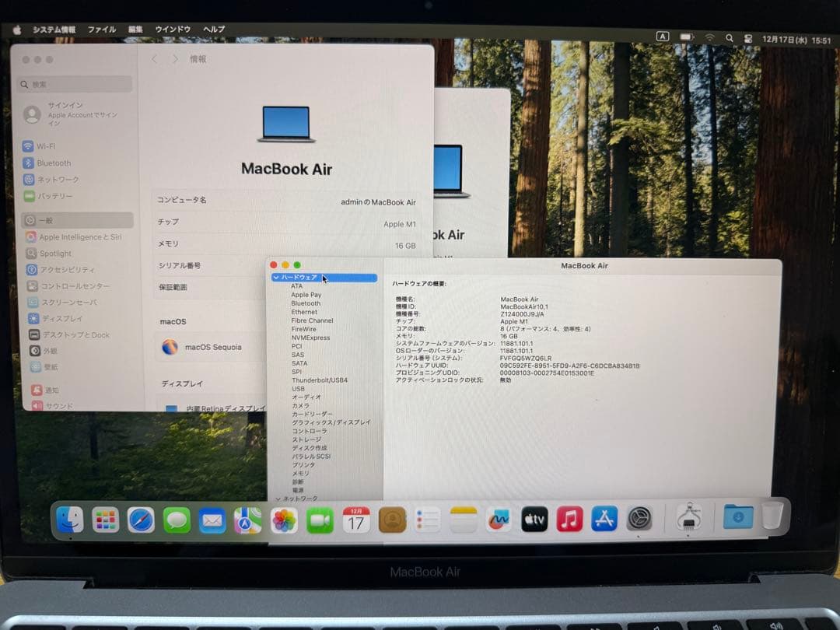
Task: Open the Calendar showing 17 in the Dock
Action: click(356, 518)
